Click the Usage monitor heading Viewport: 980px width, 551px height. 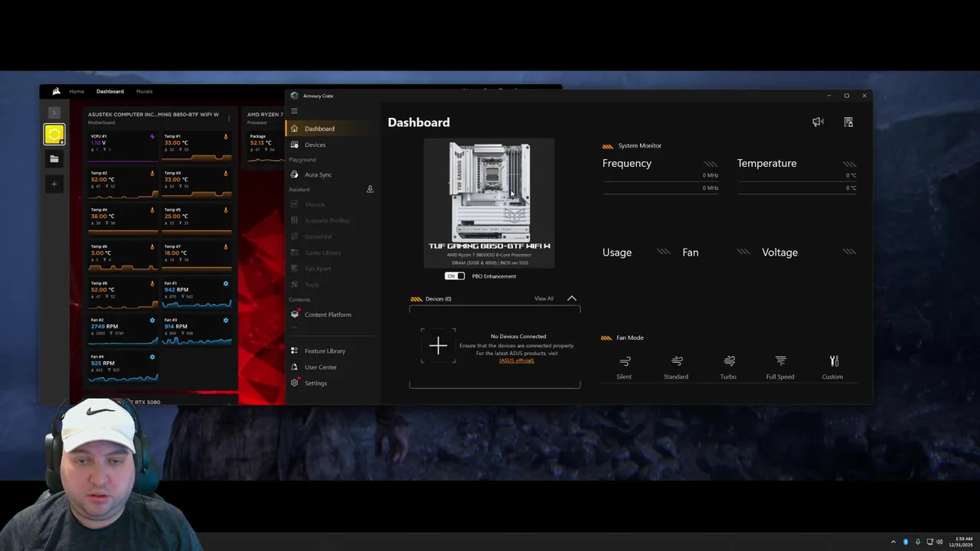[617, 253]
